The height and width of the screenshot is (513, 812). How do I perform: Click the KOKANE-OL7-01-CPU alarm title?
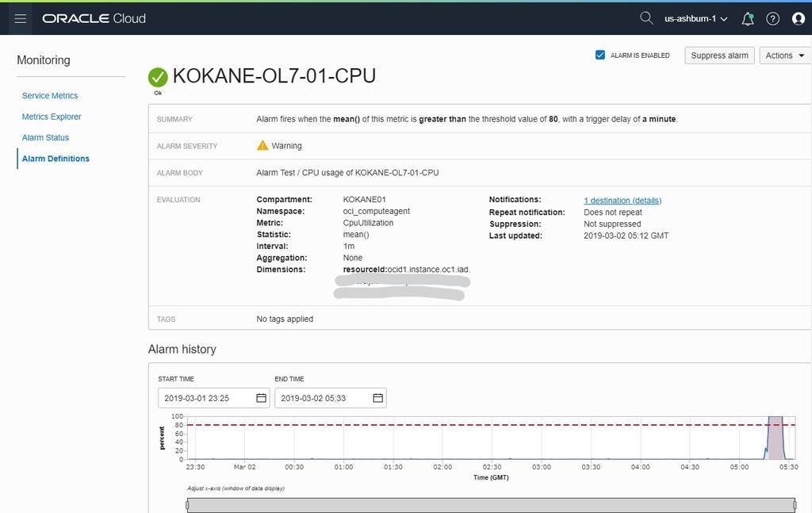coord(274,76)
